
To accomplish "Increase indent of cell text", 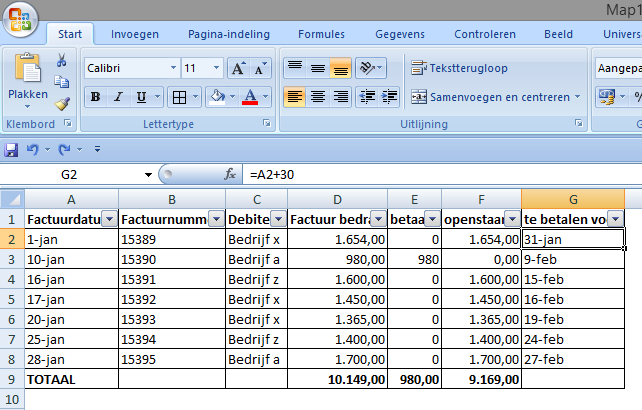I will pyautogui.click(x=389, y=97).
